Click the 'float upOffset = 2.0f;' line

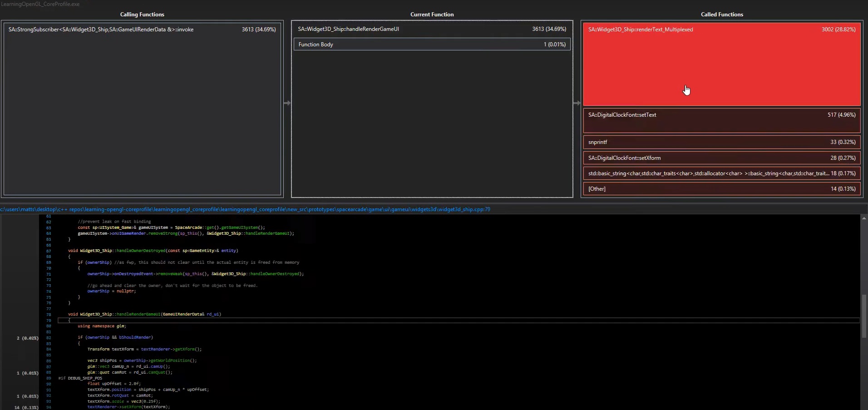114,384
